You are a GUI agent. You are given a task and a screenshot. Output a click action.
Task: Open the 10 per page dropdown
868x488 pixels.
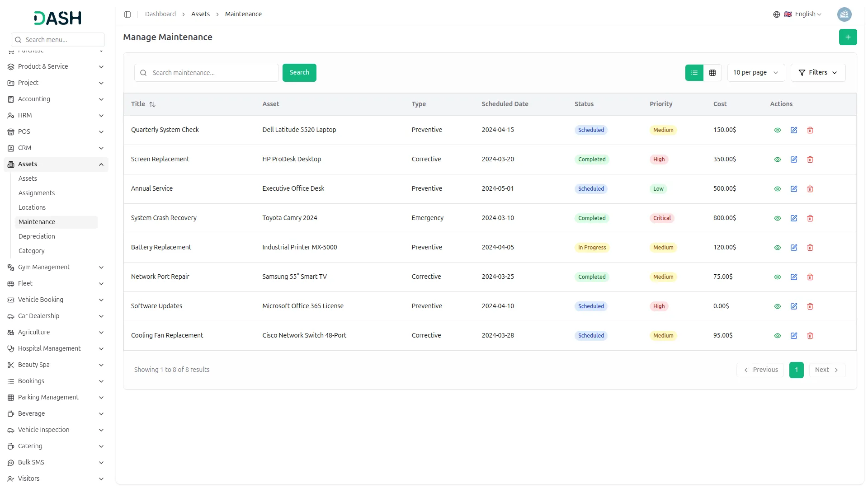click(x=755, y=72)
